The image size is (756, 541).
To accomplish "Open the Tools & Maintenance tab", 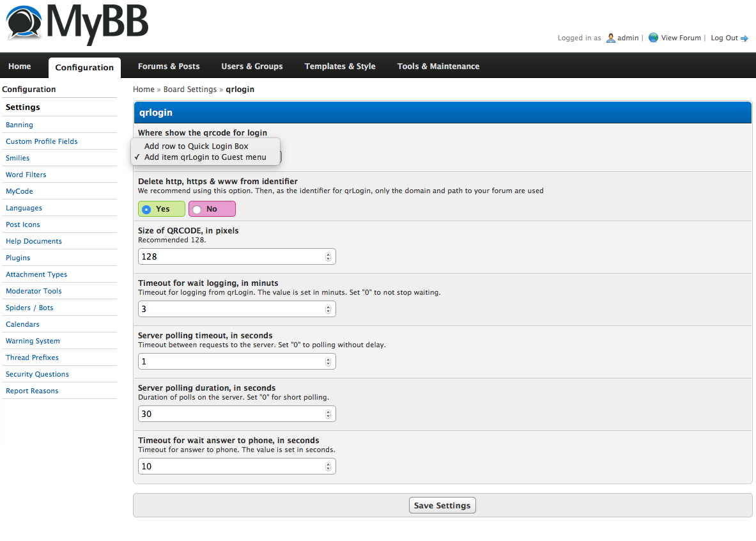I will click(x=438, y=67).
